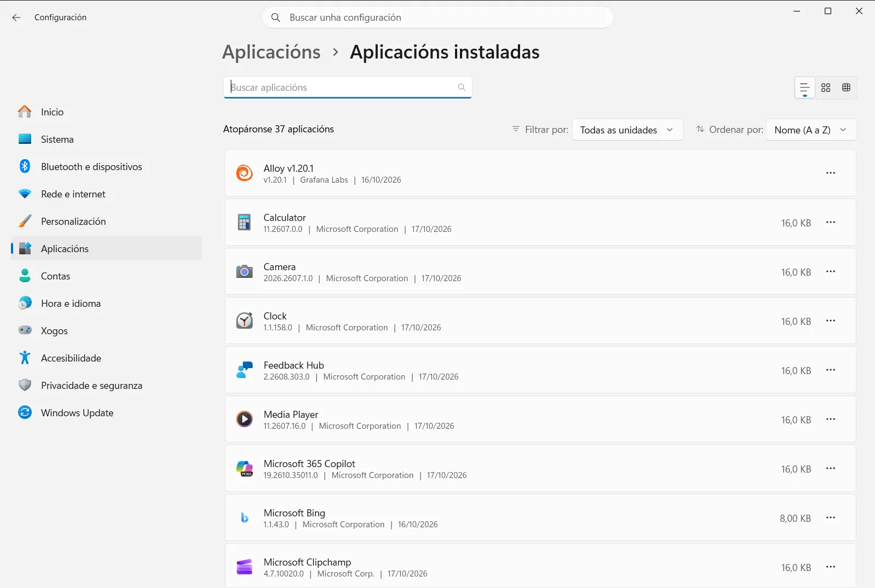
Task: Open Xogos settings
Action: point(107,330)
